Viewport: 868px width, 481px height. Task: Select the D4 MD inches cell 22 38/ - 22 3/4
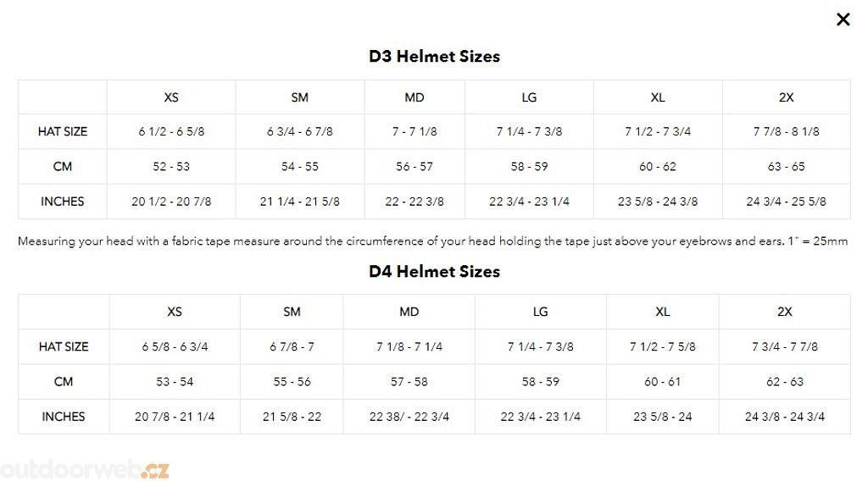coord(409,417)
